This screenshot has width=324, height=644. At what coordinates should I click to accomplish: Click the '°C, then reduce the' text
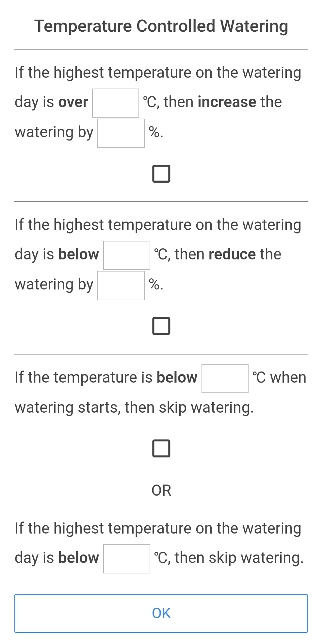[218, 254]
